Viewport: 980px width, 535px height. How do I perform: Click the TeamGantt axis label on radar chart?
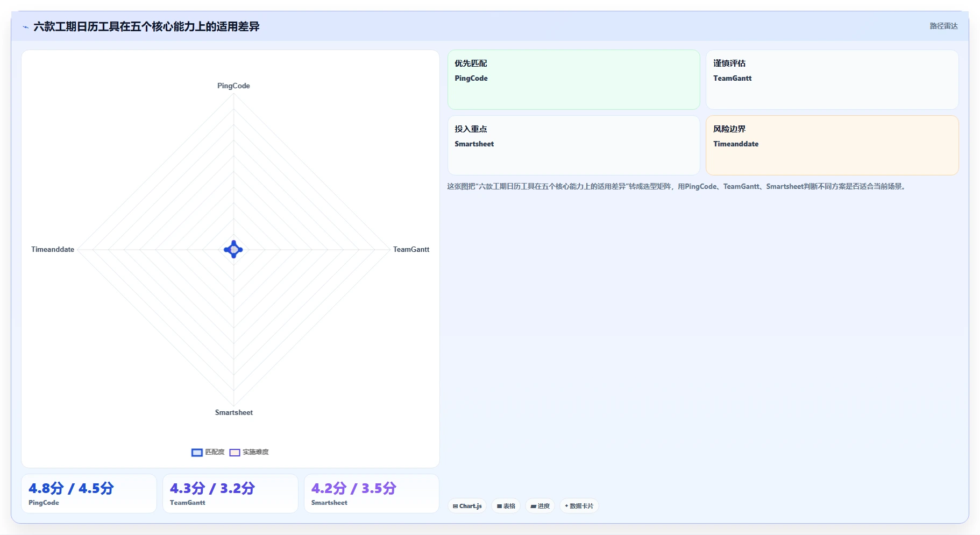(411, 249)
